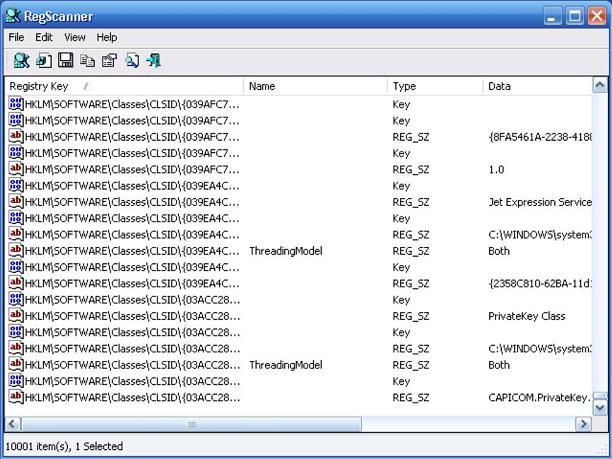Click the icon of the row with data 1.0
Screen dimensions: 612x459
click(x=16, y=169)
